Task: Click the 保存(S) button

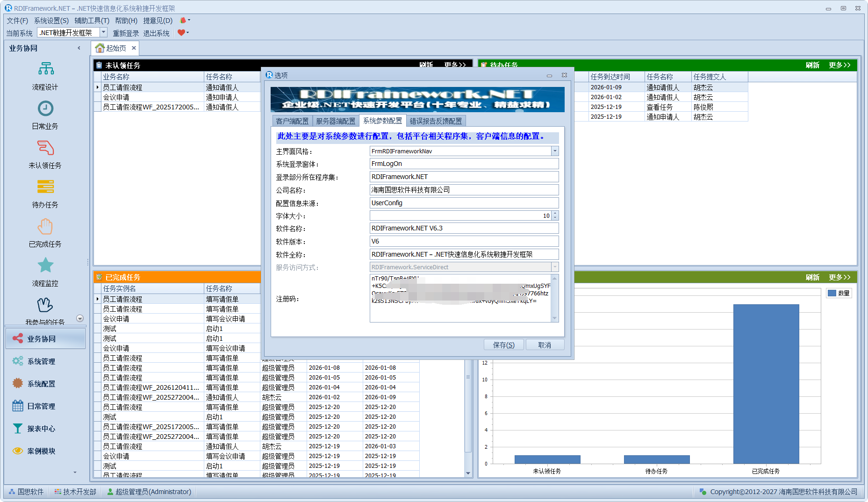Action: (x=503, y=345)
